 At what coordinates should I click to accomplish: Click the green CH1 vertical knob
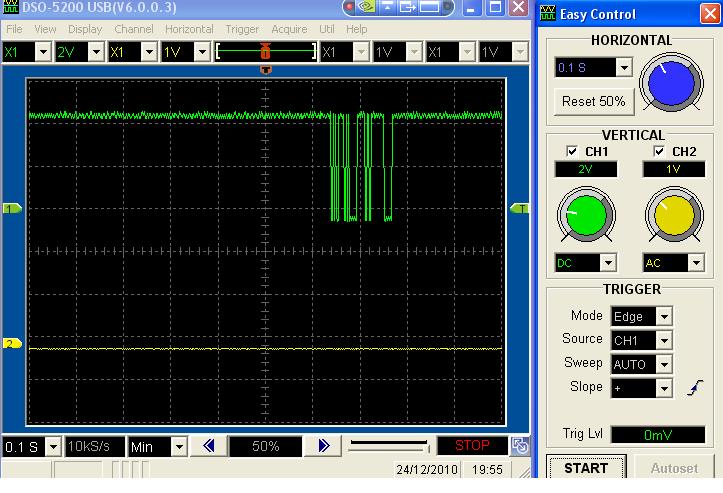coord(586,215)
